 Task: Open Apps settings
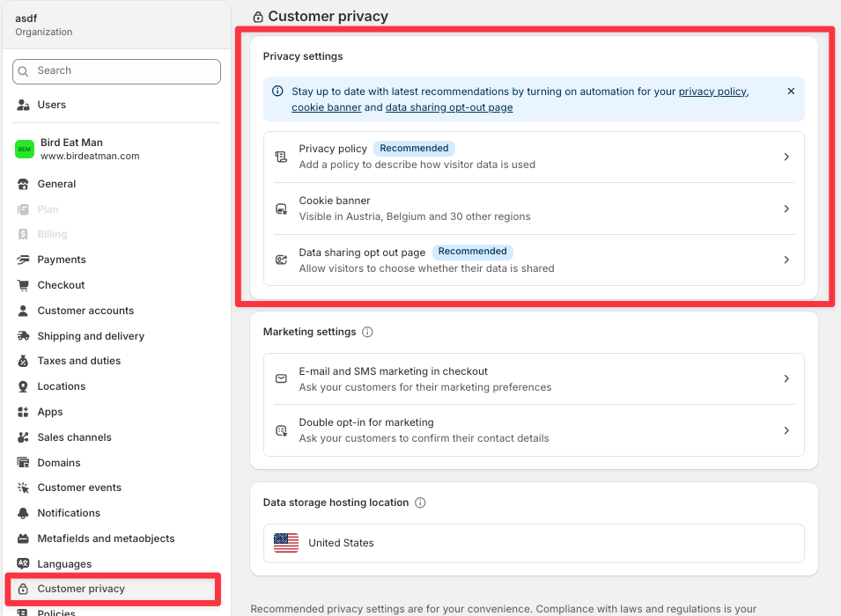tap(116, 412)
